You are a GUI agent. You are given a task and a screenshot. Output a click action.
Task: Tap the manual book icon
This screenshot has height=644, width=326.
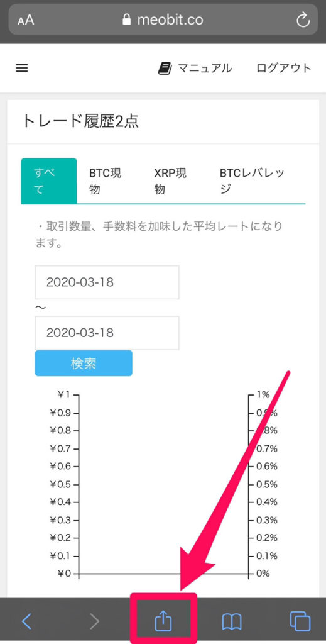click(x=165, y=68)
